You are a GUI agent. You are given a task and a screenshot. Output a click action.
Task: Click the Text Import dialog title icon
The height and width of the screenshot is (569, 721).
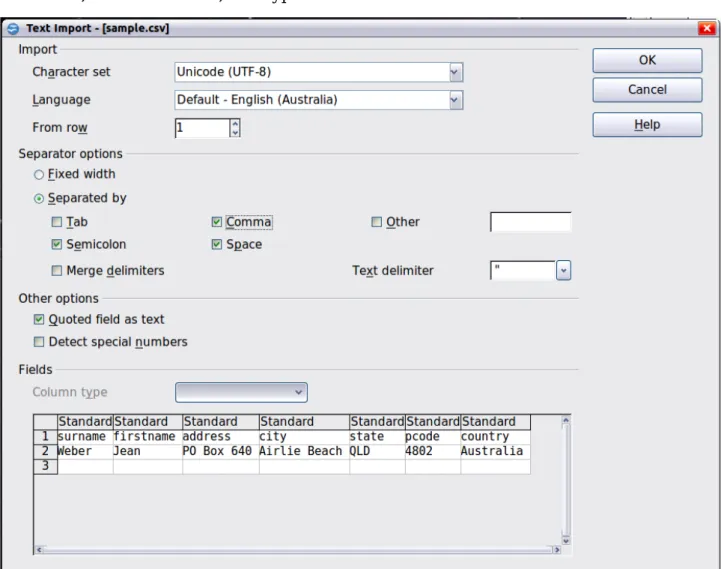tap(13, 29)
